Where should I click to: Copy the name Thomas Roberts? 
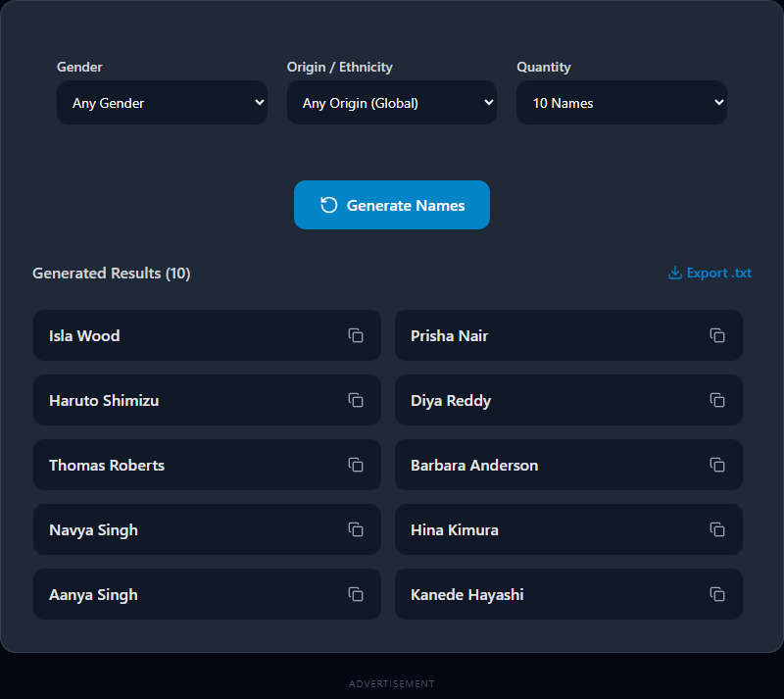click(356, 465)
